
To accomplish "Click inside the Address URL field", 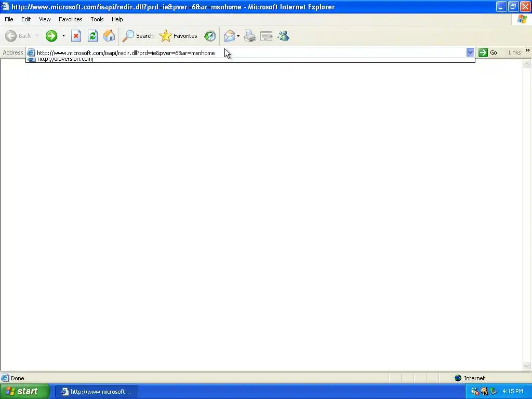I will [250, 53].
